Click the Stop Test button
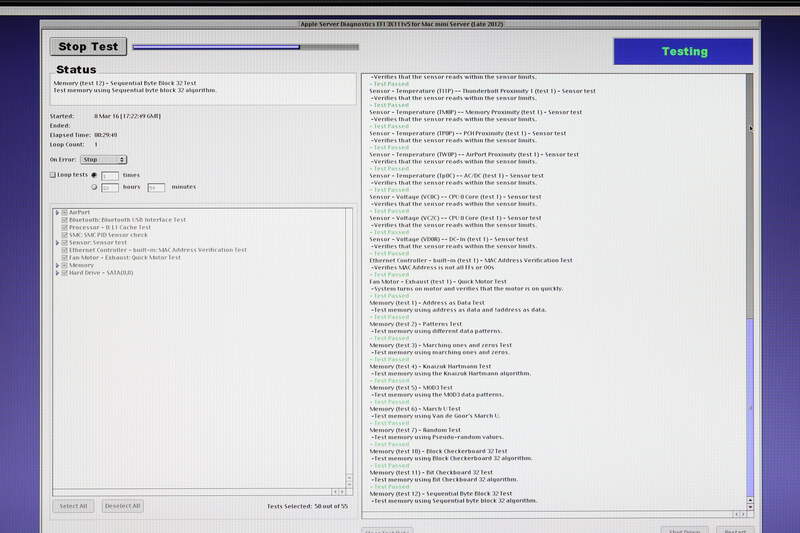Screen dimensions: 800x533 (x=88, y=46)
